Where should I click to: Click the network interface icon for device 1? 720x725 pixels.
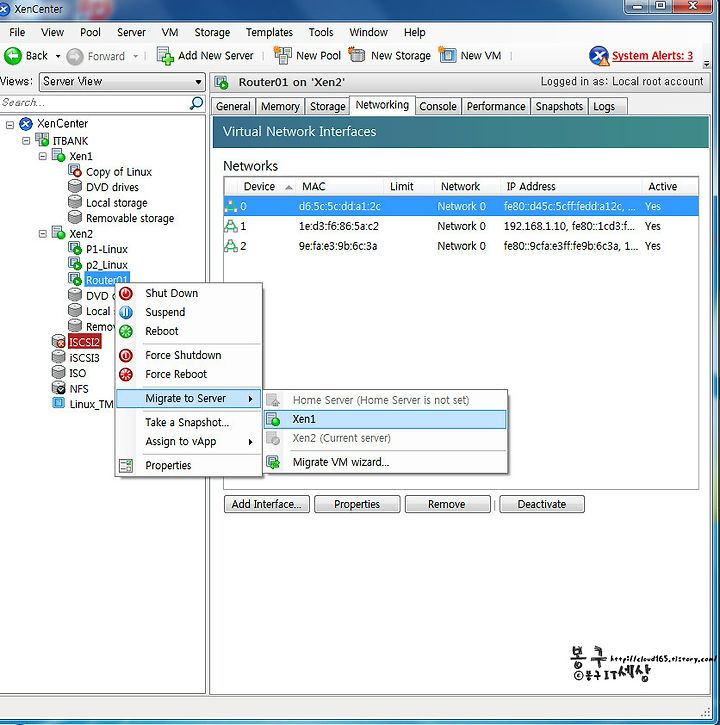click(x=231, y=226)
